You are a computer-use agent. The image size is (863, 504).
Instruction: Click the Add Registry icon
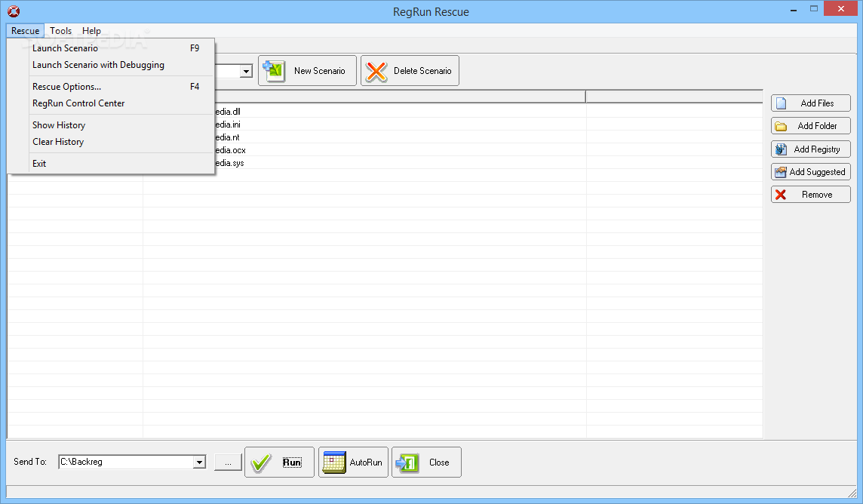781,149
